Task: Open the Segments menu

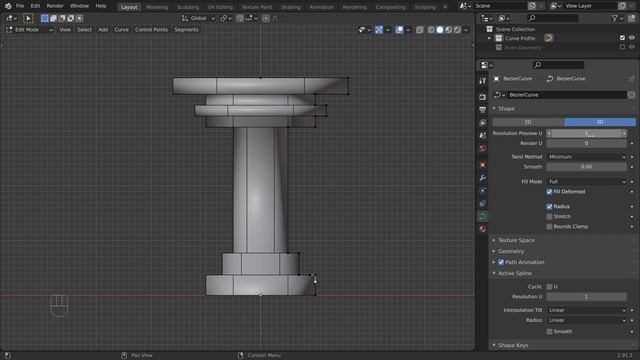Action: (x=186, y=30)
